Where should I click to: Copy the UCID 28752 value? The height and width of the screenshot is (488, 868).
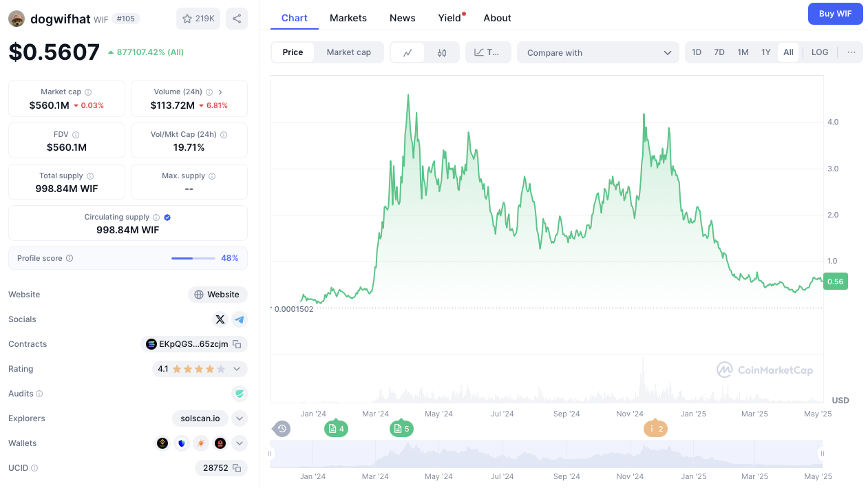[x=237, y=468]
